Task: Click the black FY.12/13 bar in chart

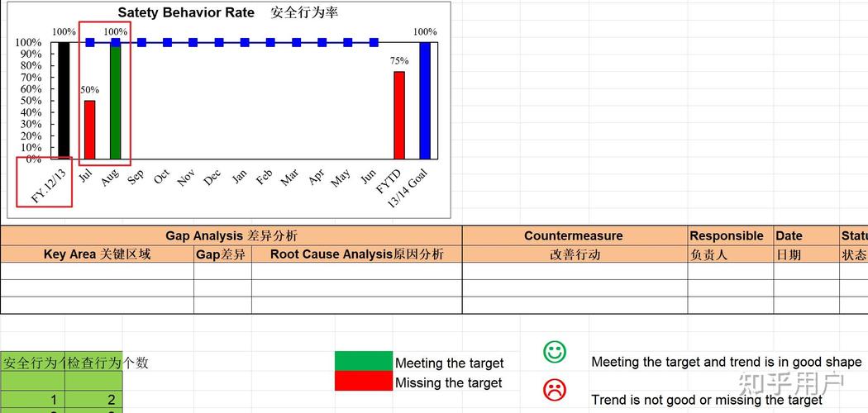Action: (64, 101)
